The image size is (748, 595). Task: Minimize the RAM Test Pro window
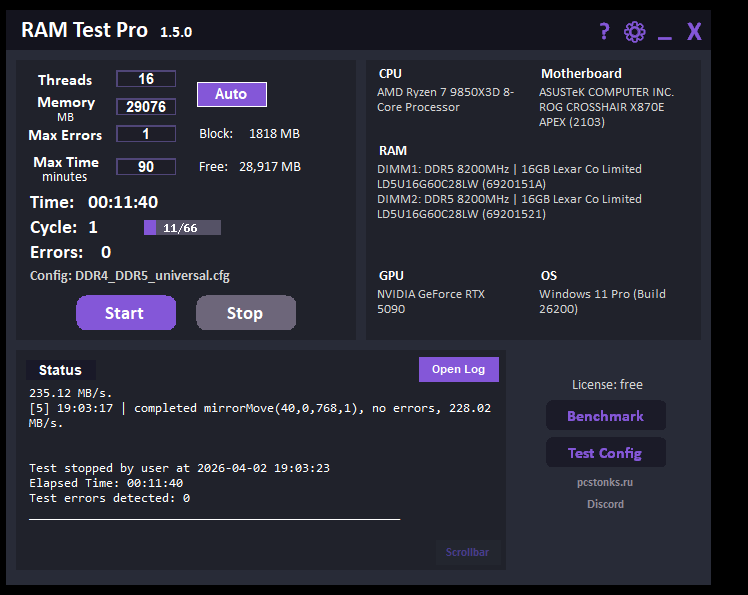tap(665, 37)
